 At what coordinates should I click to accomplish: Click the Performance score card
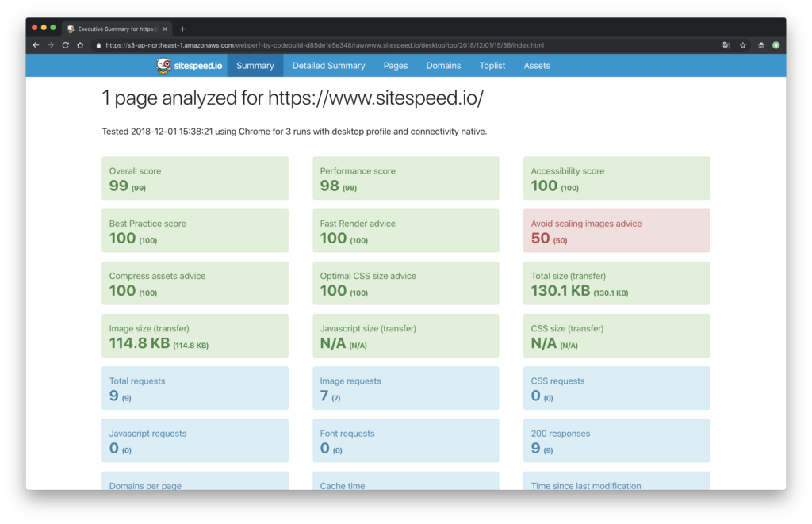coord(405,178)
